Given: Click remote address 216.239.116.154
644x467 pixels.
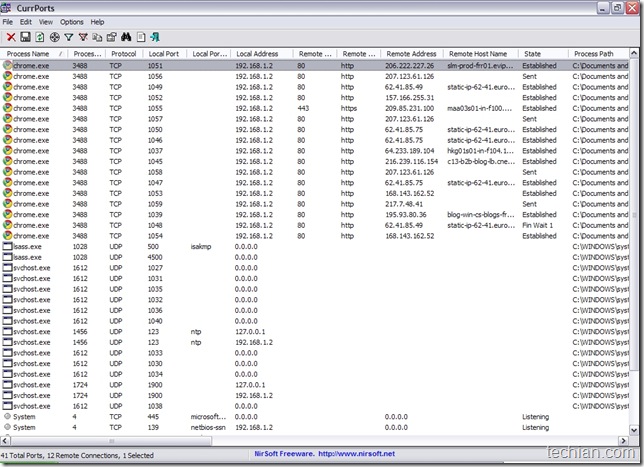Looking at the screenshot, I should point(412,161).
